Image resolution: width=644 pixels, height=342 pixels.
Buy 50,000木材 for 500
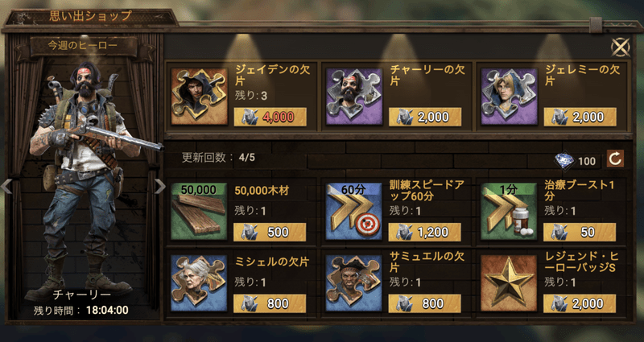[x=270, y=232]
